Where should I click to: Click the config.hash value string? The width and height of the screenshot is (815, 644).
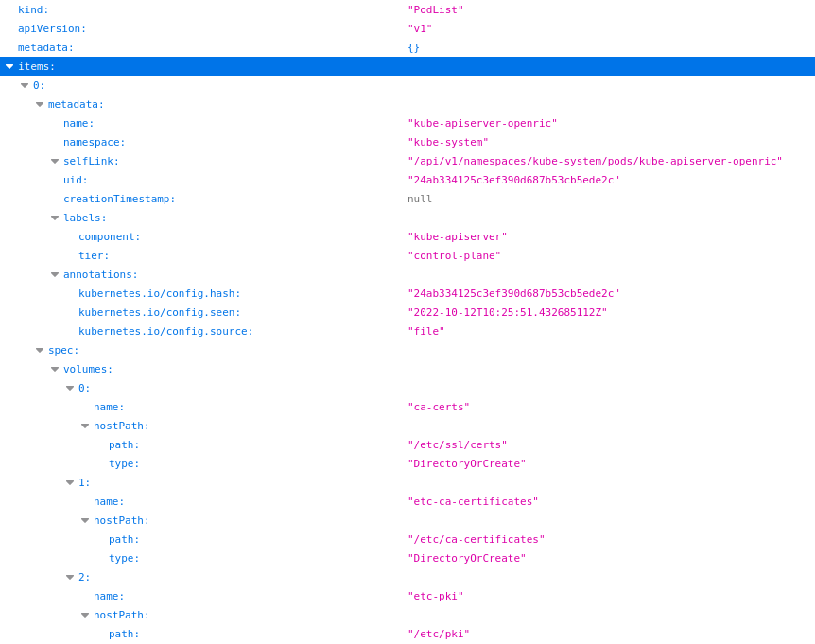click(513, 294)
